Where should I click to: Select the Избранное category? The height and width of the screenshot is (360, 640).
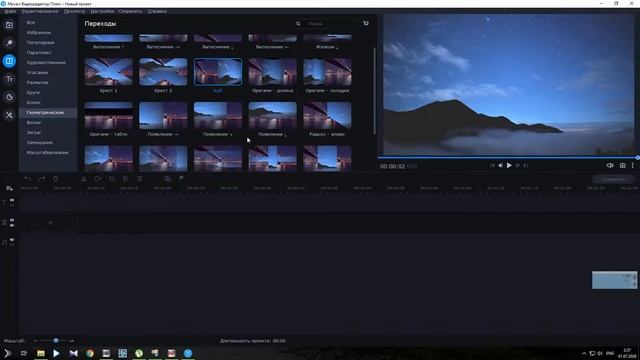39,32
